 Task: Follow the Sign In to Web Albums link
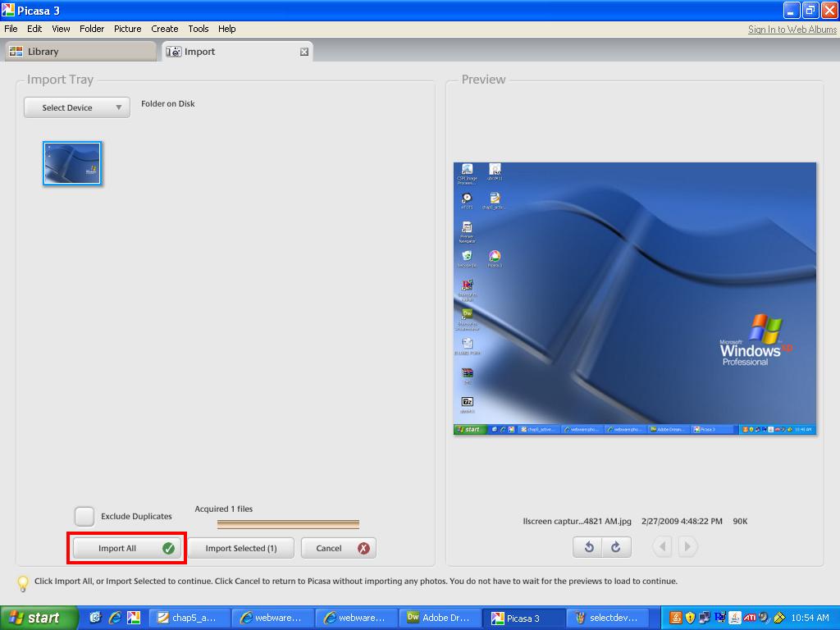click(792, 30)
